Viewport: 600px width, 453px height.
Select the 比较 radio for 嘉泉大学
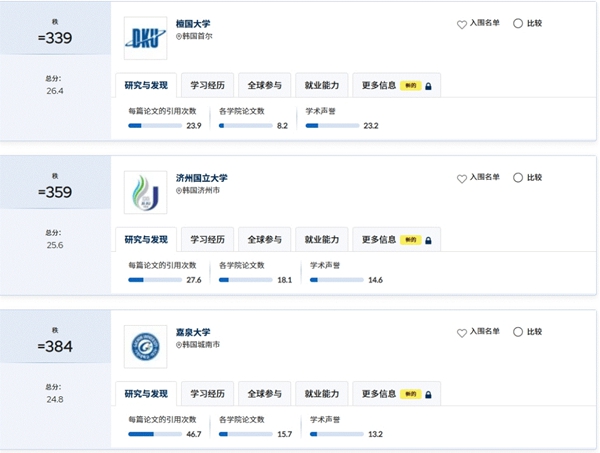tap(518, 332)
